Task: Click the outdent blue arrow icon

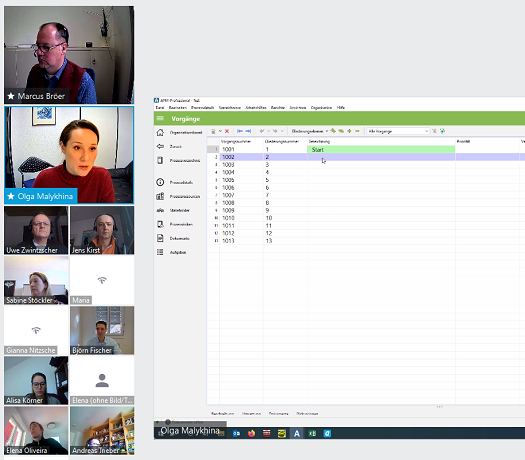Action: pyautogui.click(x=240, y=131)
